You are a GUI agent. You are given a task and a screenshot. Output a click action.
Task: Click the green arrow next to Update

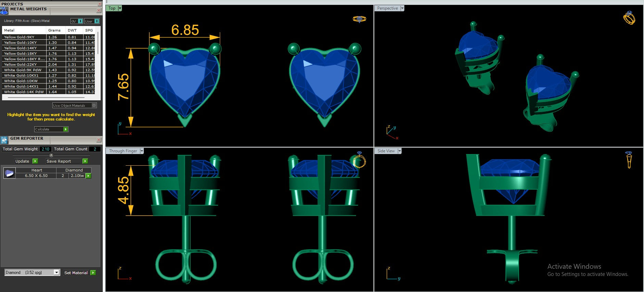coord(35,161)
